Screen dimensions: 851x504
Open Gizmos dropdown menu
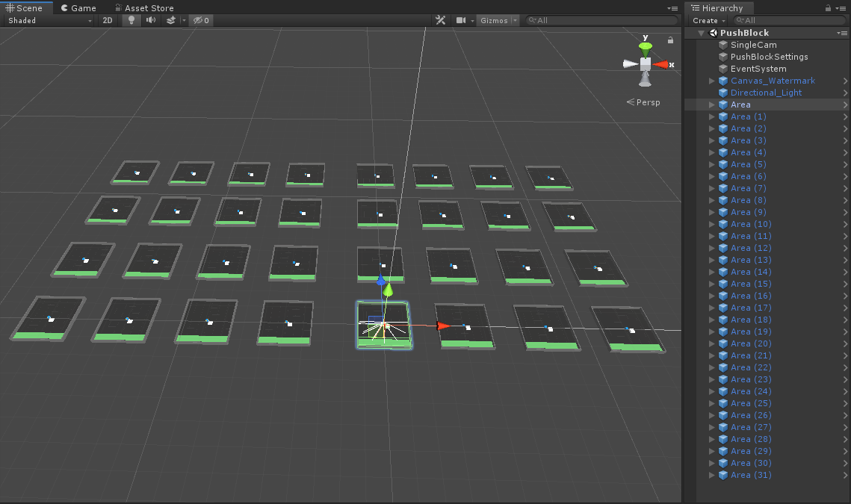[x=498, y=21]
